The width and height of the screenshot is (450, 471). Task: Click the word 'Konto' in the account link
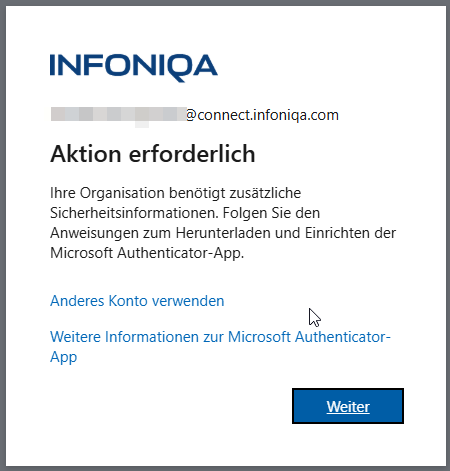click(x=128, y=301)
